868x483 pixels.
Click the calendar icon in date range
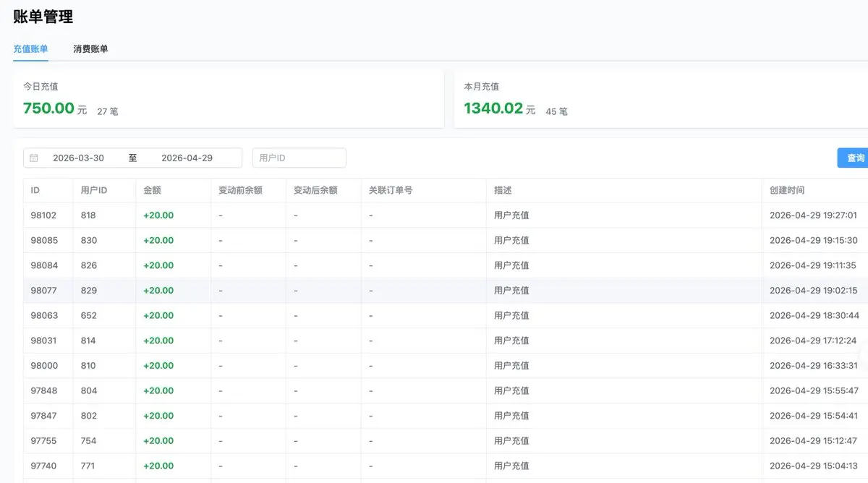tap(34, 158)
